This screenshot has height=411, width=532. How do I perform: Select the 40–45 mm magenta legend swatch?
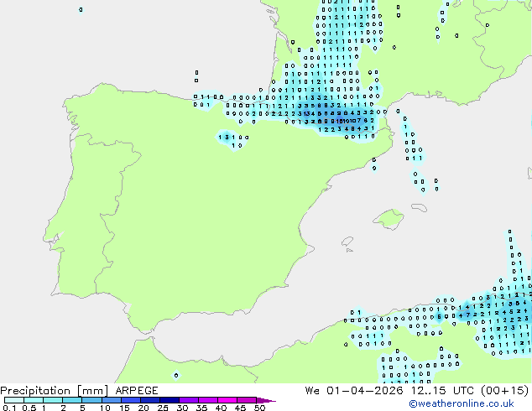pyautogui.click(x=227, y=400)
